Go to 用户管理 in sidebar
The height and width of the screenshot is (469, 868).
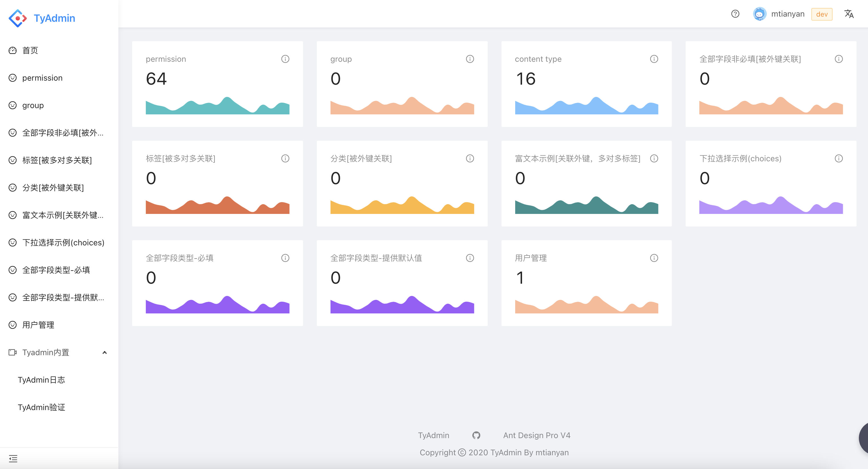(38, 325)
